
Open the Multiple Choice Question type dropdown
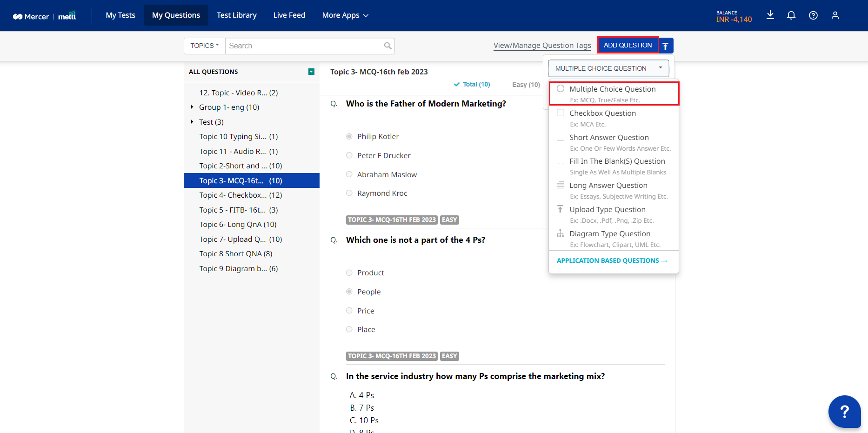608,68
